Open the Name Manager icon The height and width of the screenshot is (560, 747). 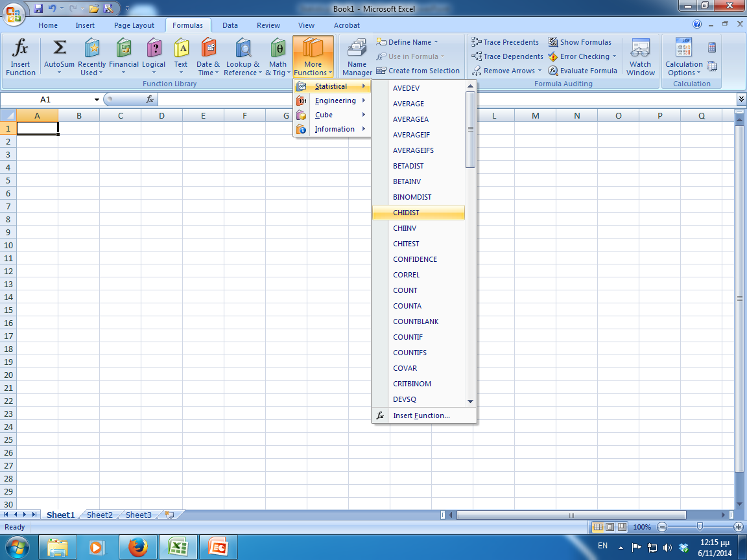[x=357, y=47]
